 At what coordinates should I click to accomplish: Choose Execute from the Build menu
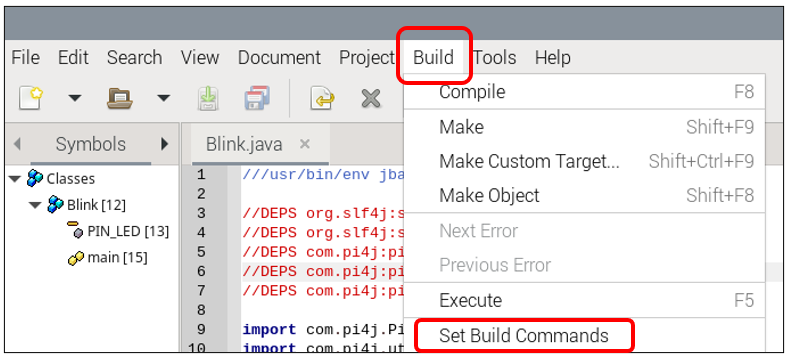click(x=584, y=301)
